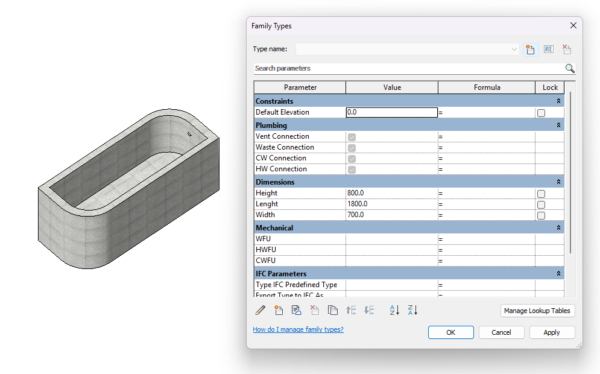
Task: Open Manage Lookup Tables
Action: 537,310
